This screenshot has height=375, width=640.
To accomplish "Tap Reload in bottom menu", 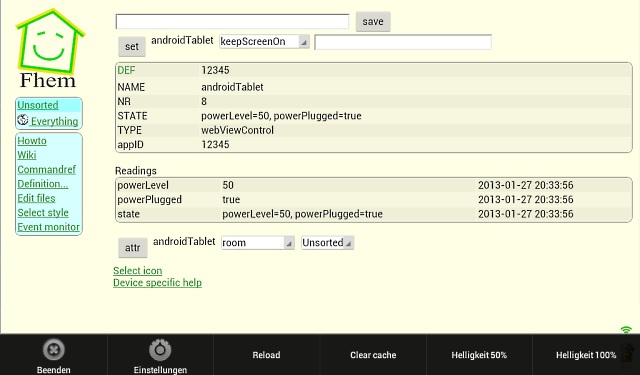I will 266,355.
